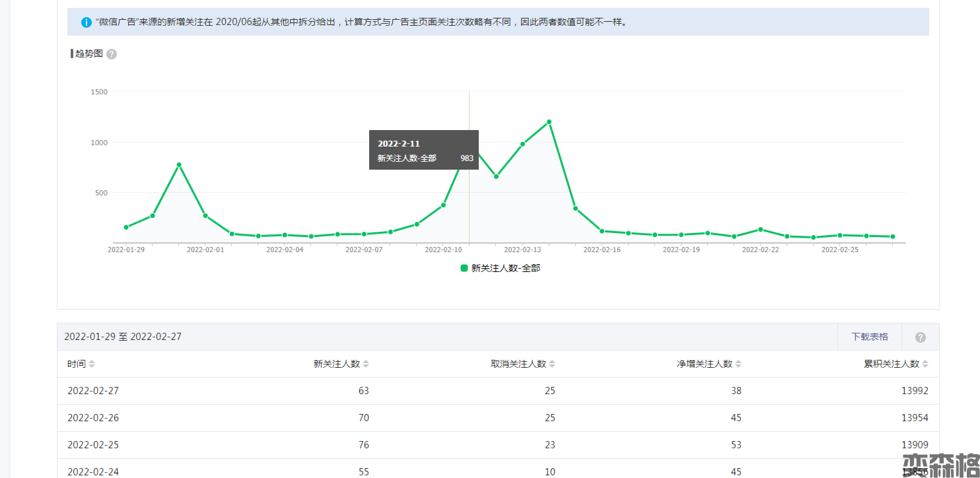Click the peak data point near 1200
980x478 pixels.
(x=549, y=122)
